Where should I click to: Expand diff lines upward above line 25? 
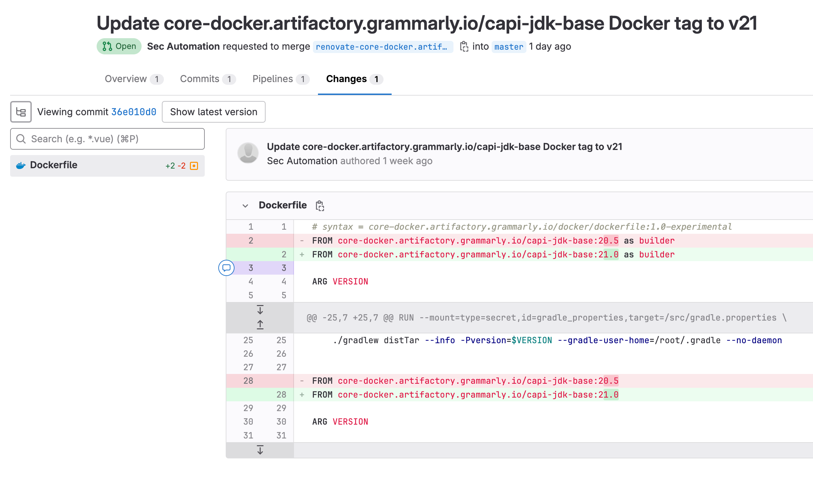[x=260, y=325]
